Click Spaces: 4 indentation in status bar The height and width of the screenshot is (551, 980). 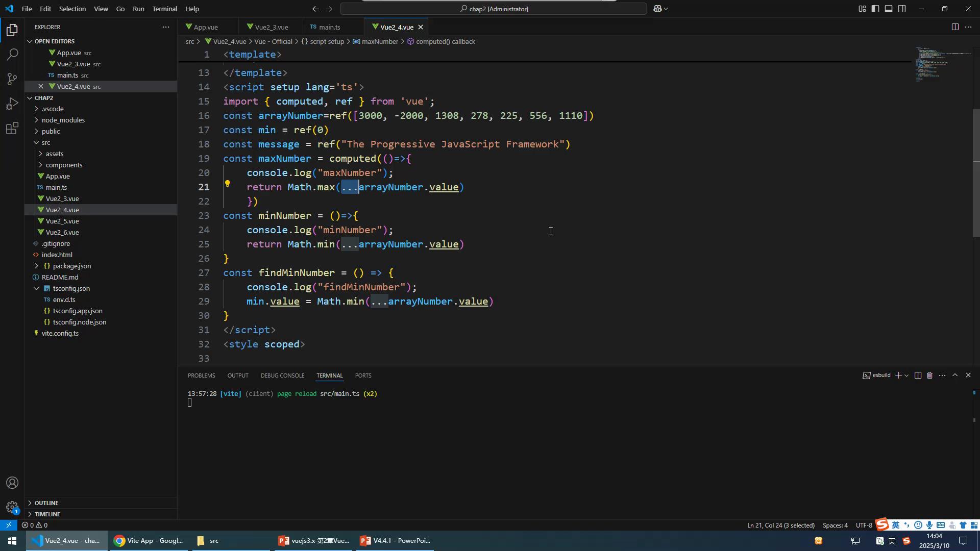[835, 525]
